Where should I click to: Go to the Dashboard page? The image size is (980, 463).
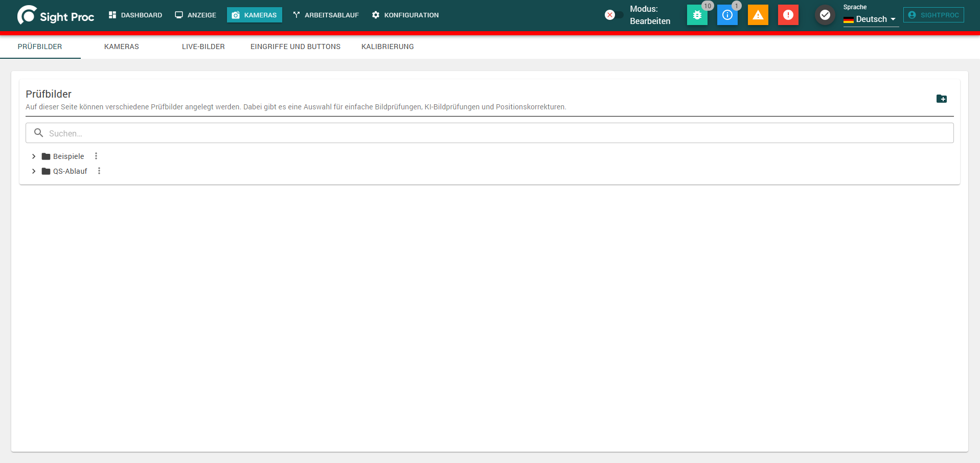tap(135, 15)
